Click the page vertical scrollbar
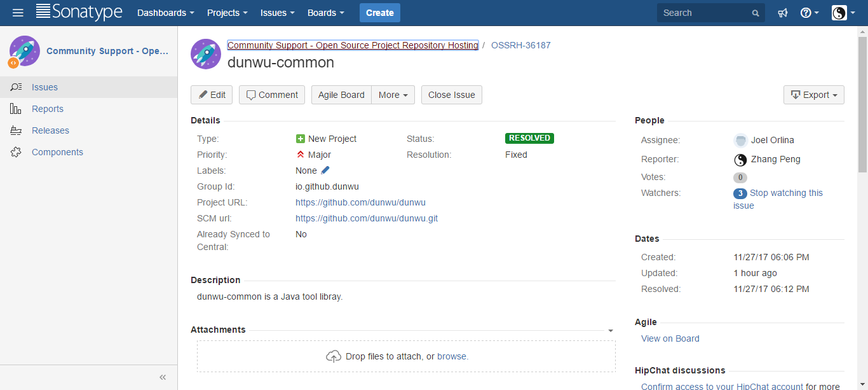 click(862, 102)
